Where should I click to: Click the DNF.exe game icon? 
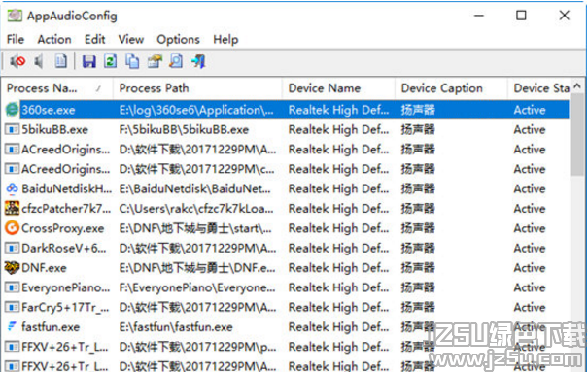[x=12, y=267]
